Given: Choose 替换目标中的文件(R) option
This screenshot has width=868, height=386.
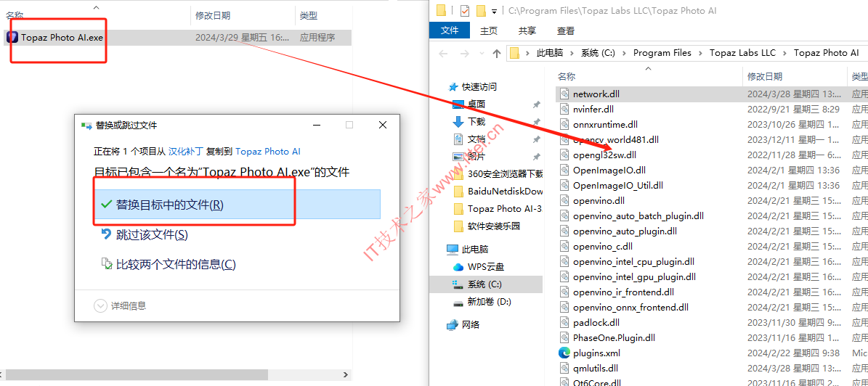Looking at the screenshot, I should coord(237,205).
